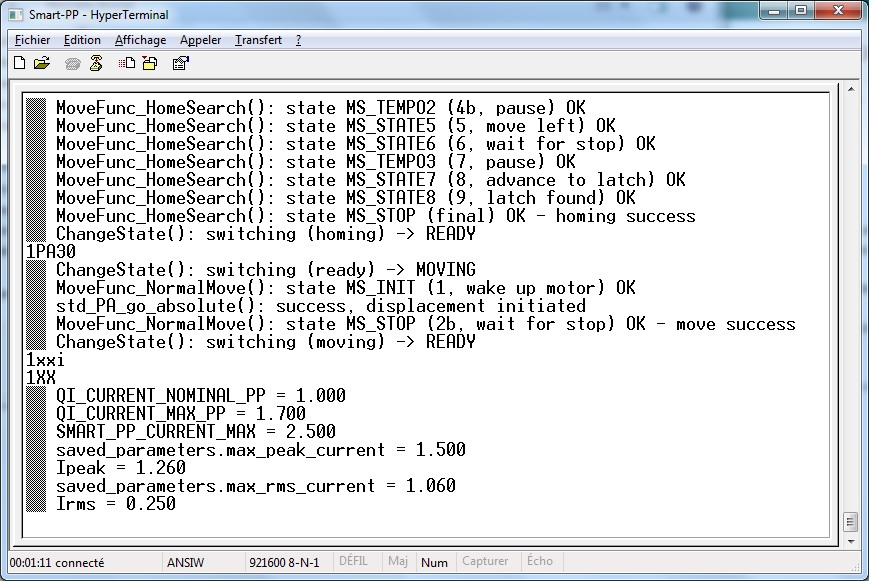The height and width of the screenshot is (581, 869).
Task: Click the Disconnect toolbar icon
Action: (96, 64)
